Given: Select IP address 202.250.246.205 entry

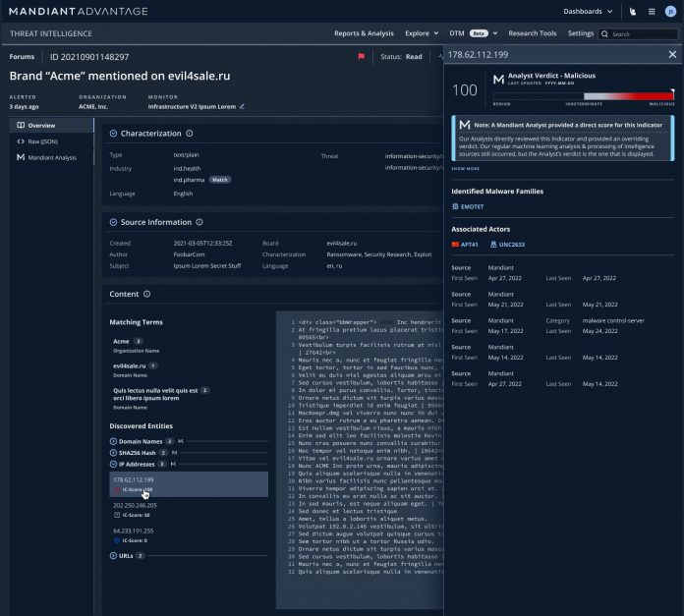Looking at the screenshot, I should click(x=189, y=510).
